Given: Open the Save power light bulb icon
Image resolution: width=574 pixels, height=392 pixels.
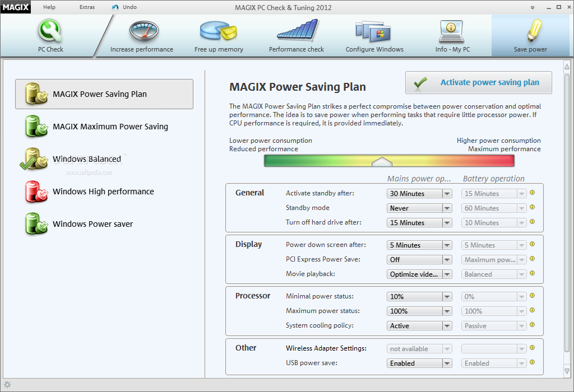Looking at the screenshot, I should pos(534,30).
